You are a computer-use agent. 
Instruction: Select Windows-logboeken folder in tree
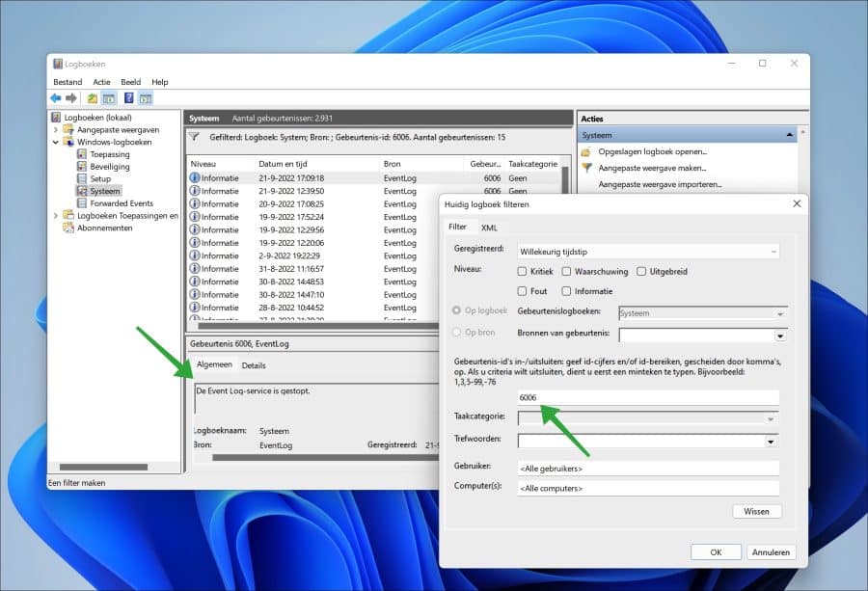tap(114, 142)
